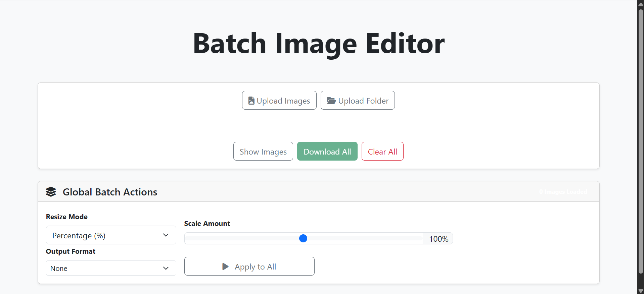
Task: Click the Batch Image Editor title
Action: [318, 43]
